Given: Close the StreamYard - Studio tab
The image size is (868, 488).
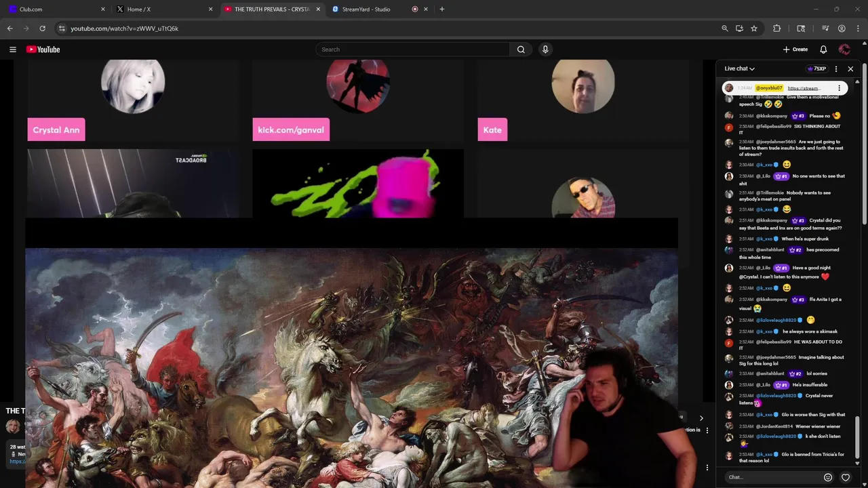Looking at the screenshot, I should tap(426, 9).
